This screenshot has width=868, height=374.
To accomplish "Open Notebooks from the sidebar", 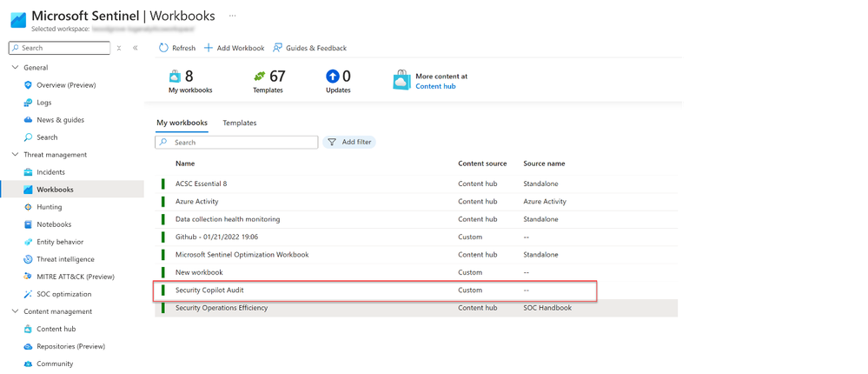I will [x=54, y=224].
